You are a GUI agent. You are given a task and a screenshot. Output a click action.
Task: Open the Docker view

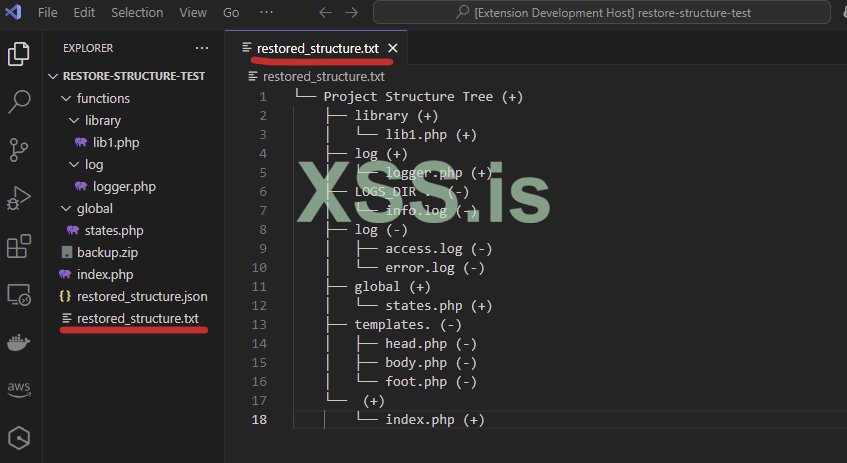click(18, 343)
